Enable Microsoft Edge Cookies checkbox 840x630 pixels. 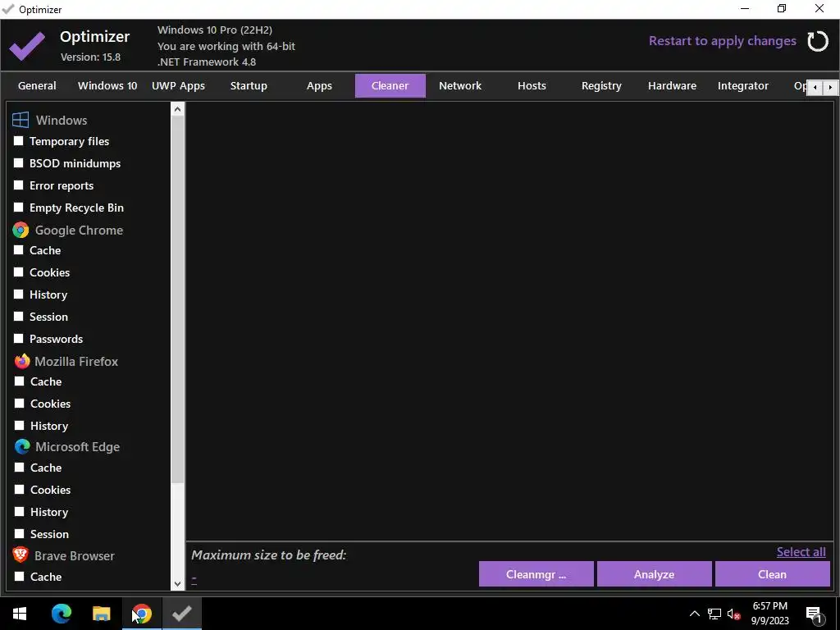tap(20, 490)
